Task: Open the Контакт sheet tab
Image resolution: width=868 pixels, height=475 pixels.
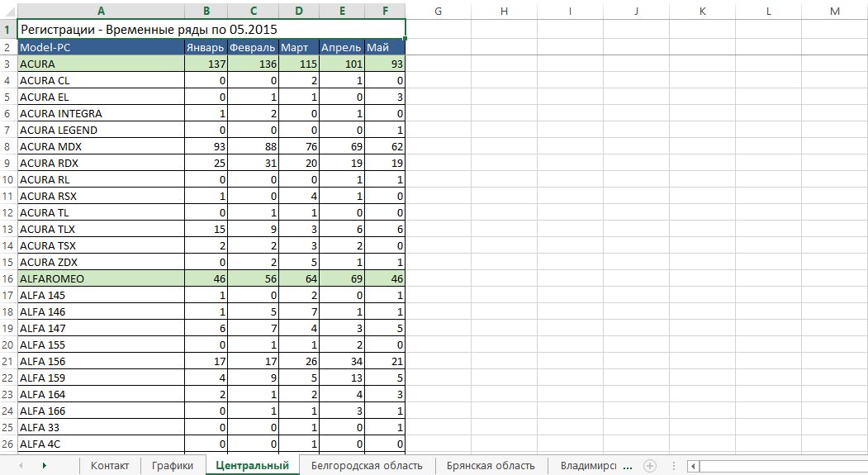Action: pyautogui.click(x=110, y=466)
